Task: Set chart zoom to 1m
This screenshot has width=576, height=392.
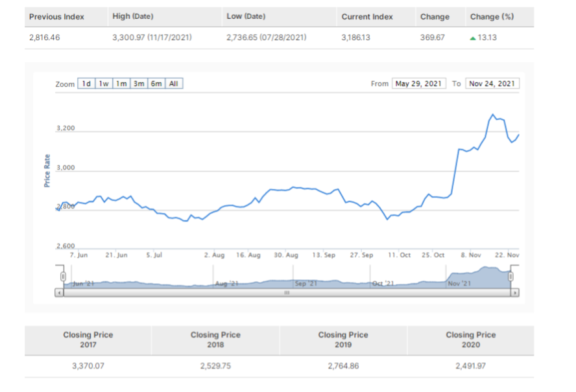Action: click(x=121, y=84)
